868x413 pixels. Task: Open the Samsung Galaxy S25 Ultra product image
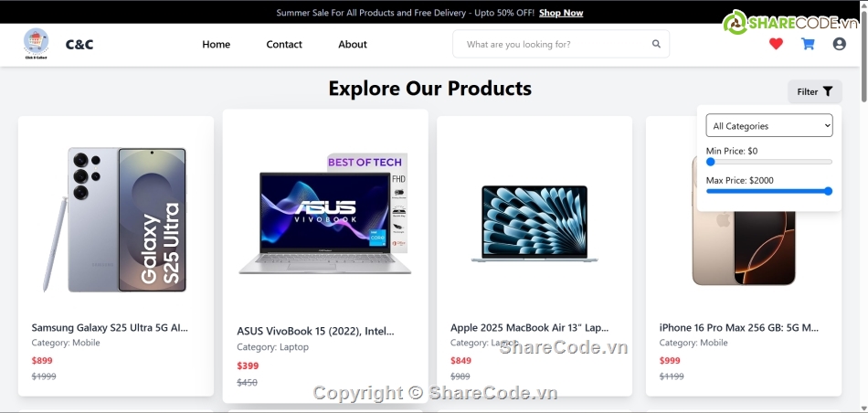point(116,220)
